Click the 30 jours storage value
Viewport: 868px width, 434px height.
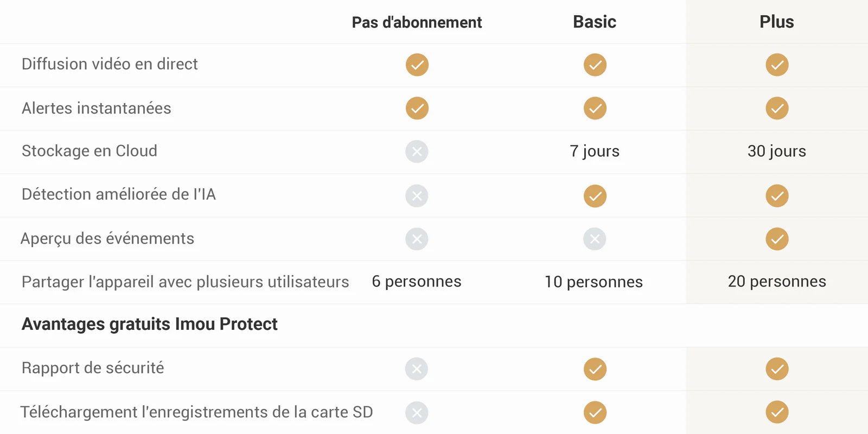click(776, 151)
